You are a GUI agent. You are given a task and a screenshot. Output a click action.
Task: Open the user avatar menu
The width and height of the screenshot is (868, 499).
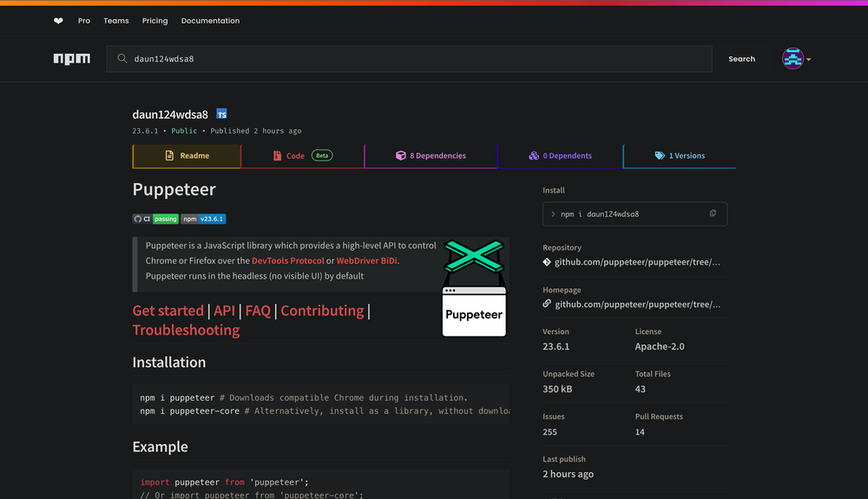(x=792, y=59)
